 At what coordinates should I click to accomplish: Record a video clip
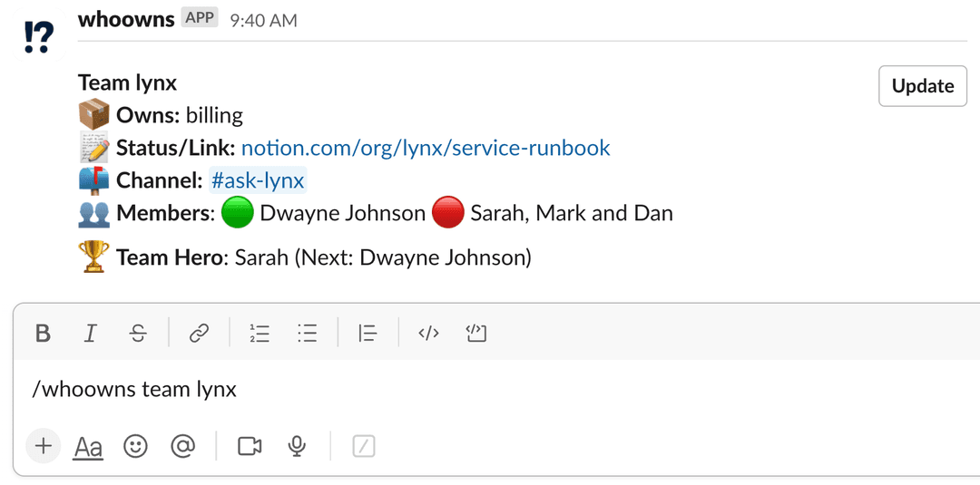tap(249, 446)
